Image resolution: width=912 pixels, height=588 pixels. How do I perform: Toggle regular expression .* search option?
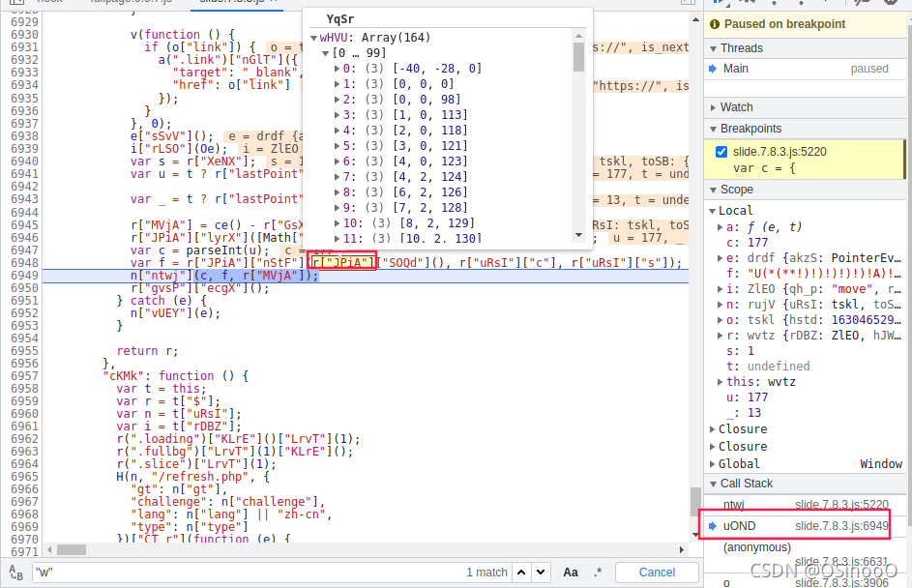598,573
